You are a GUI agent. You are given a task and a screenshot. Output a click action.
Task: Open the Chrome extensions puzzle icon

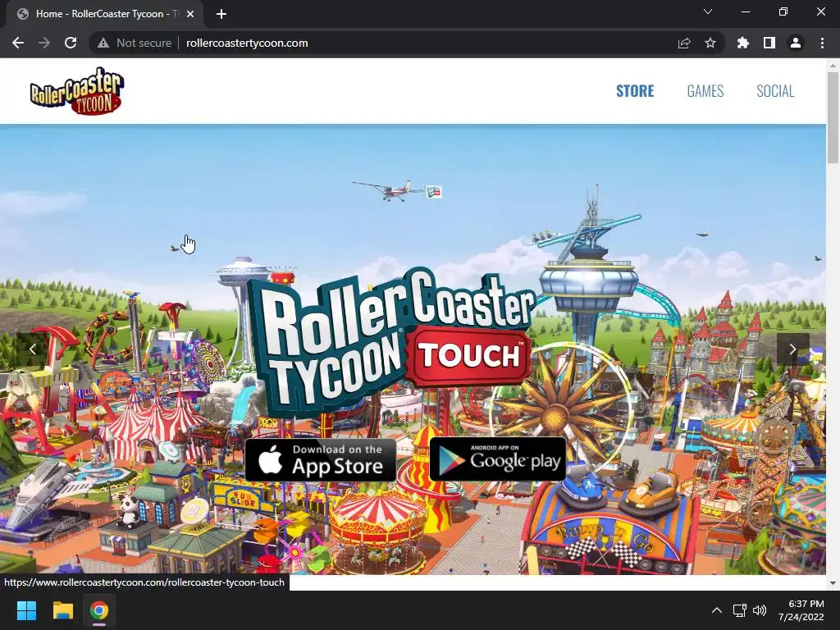click(742, 43)
